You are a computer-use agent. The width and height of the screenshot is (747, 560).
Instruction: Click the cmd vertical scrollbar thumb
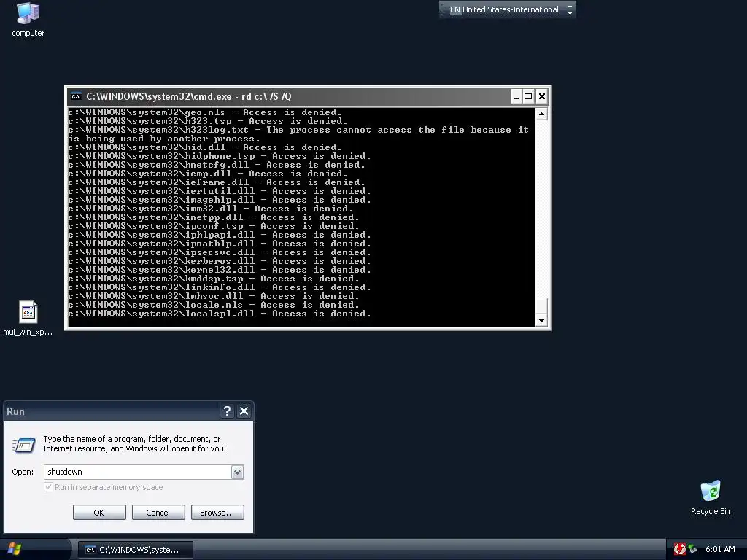(x=541, y=306)
